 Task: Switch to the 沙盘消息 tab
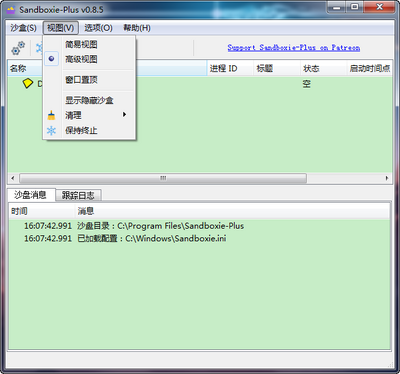pyautogui.click(x=31, y=195)
